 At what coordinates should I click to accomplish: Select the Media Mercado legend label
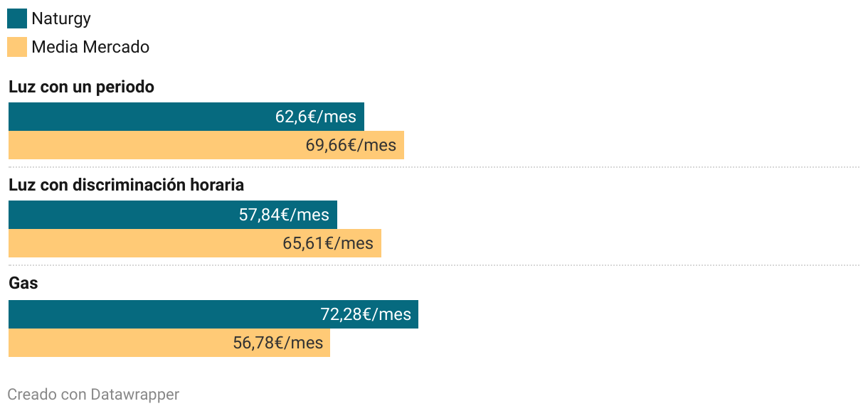tap(90, 47)
